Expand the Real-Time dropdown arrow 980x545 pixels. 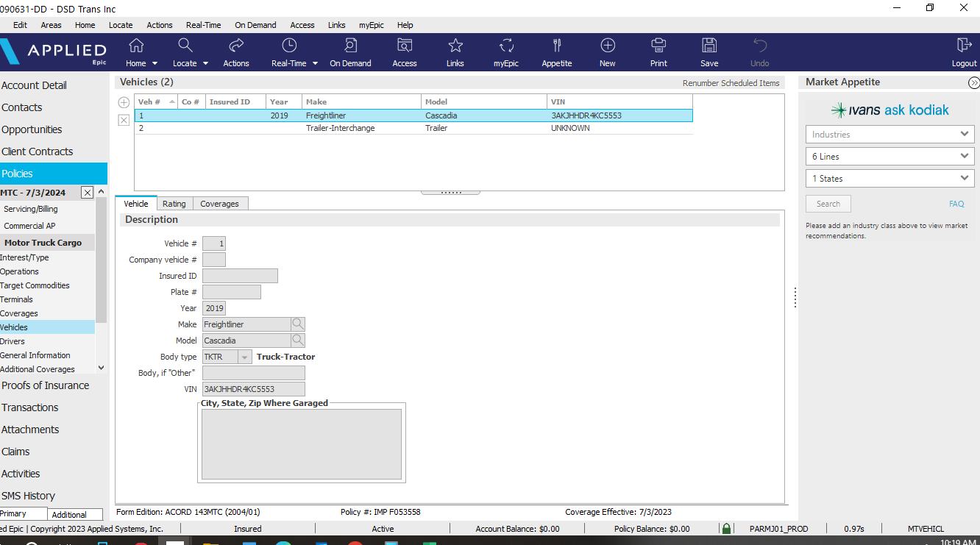click(315, 64)
